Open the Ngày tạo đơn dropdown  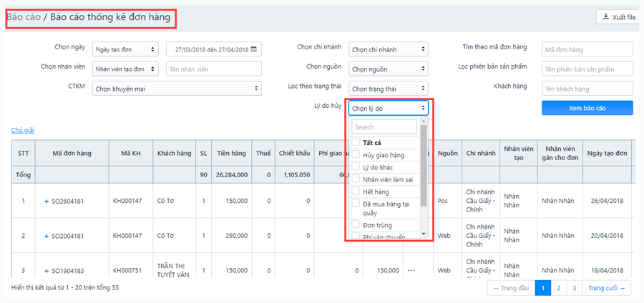tap(125, 49)
